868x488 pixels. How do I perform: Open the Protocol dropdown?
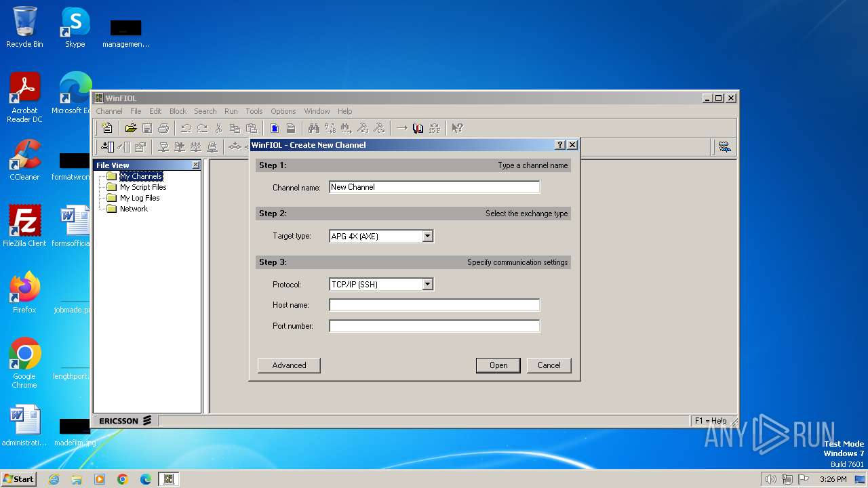click(427, 285)
